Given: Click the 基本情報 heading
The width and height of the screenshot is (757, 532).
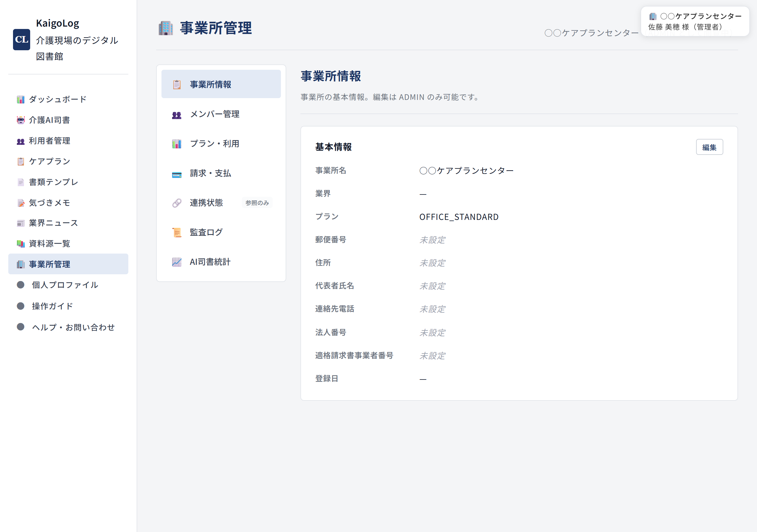Looking at the screenshot, I should [x=333, y=147].
